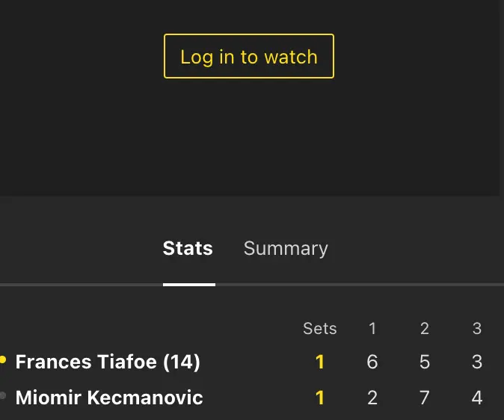Click the set 3 column header
Screen dimensions: 504x420
point(477,329)
